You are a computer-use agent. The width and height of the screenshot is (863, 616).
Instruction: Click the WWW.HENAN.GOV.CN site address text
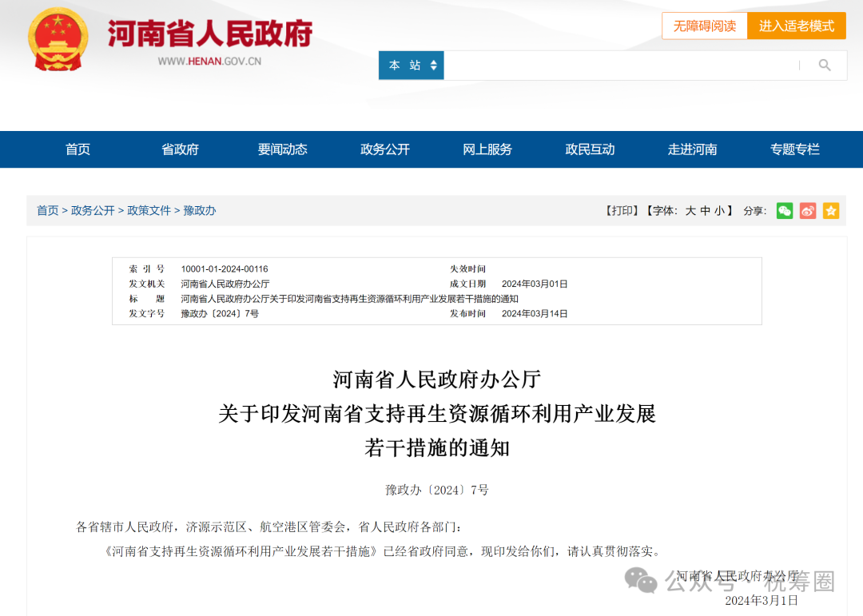coord(209,62)
